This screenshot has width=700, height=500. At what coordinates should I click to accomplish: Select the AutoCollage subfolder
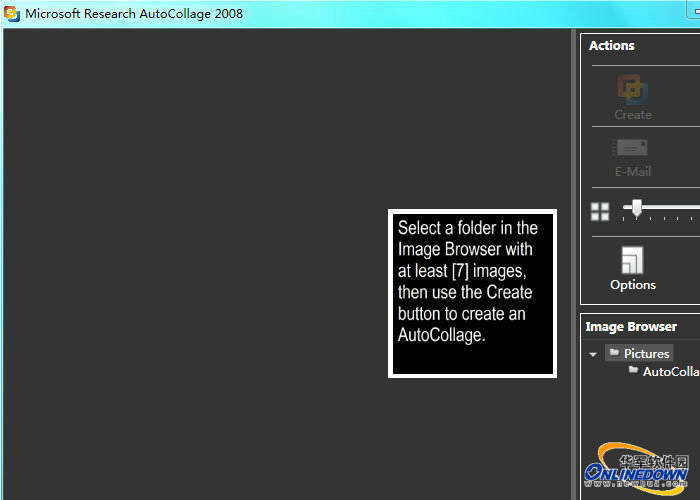point(664,371)
